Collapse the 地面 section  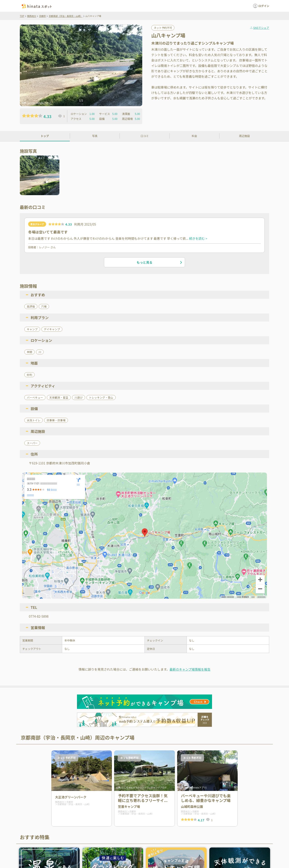point(144,363)
